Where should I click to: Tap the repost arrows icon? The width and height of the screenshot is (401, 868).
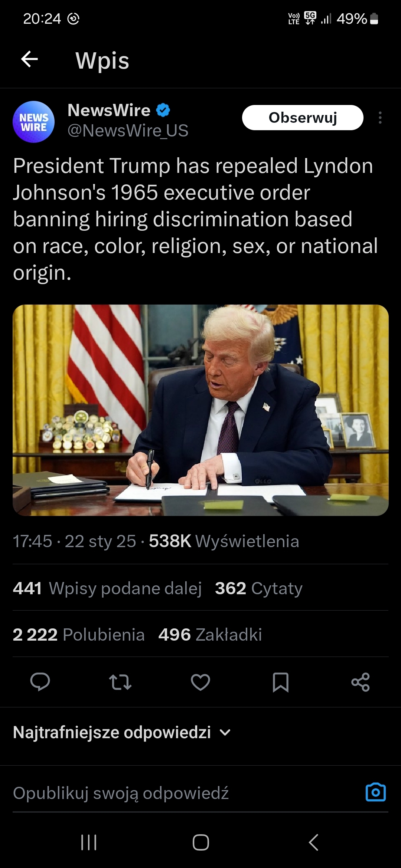click(x=120, y=682)
